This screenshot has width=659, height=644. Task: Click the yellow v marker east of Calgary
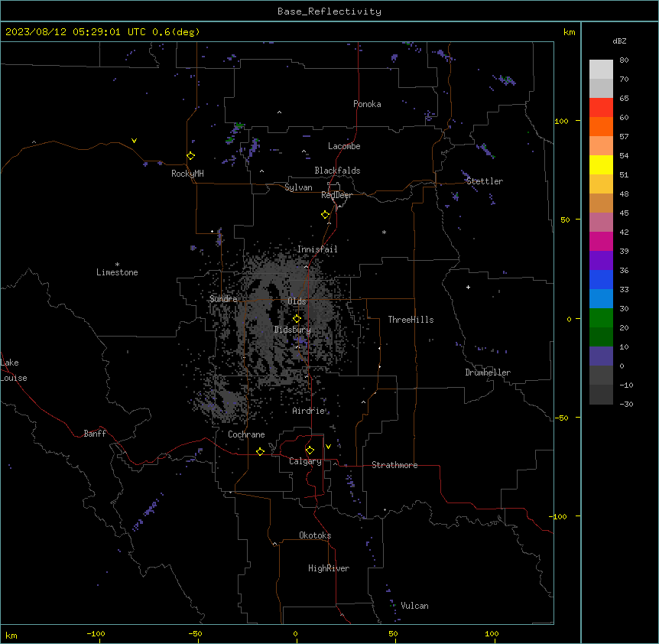pos(328,447)
